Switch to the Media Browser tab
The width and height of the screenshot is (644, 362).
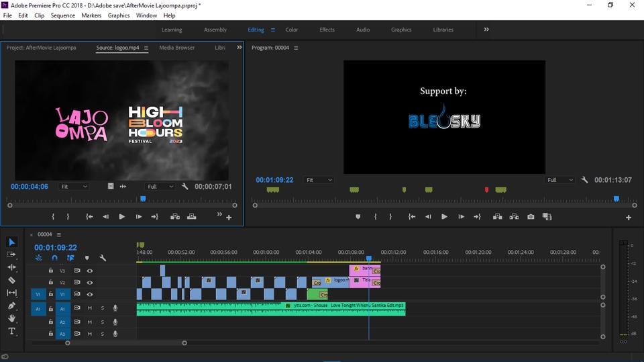point(177,48)
